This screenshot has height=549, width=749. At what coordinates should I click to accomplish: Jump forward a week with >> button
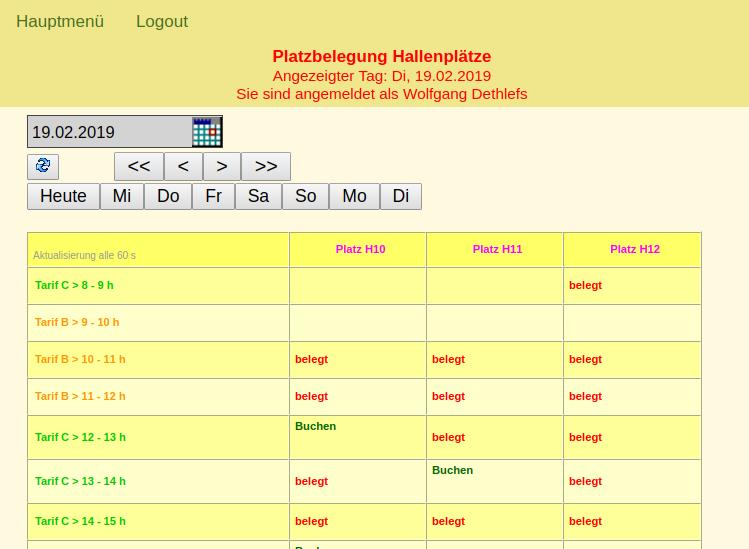pos(266,166)
